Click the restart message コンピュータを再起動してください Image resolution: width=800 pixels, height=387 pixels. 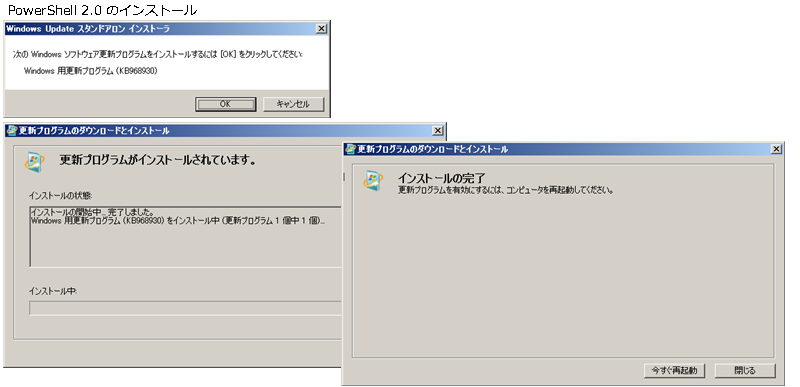click(560, 191)
